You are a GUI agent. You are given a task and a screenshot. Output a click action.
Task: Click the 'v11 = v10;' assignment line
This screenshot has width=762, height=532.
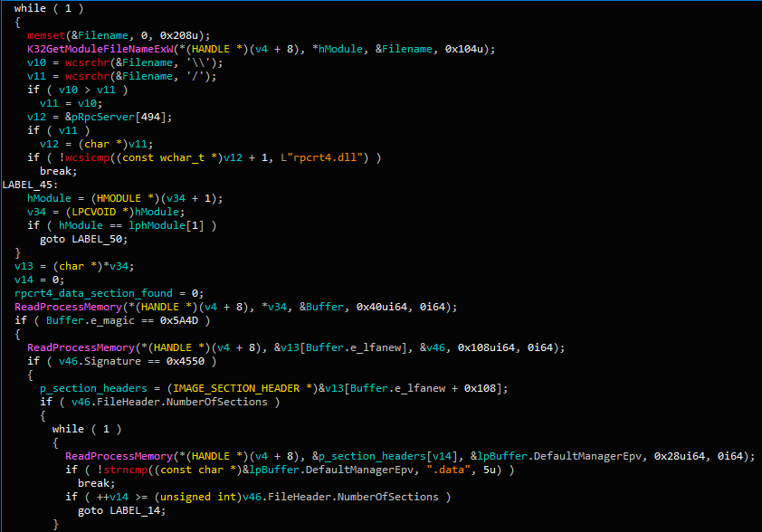(71, 103)
